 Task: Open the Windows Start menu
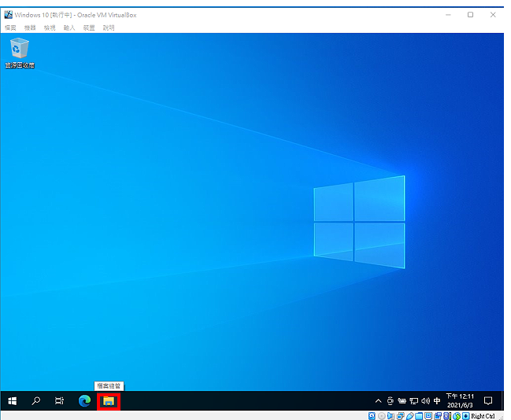(x=13, y=401)
